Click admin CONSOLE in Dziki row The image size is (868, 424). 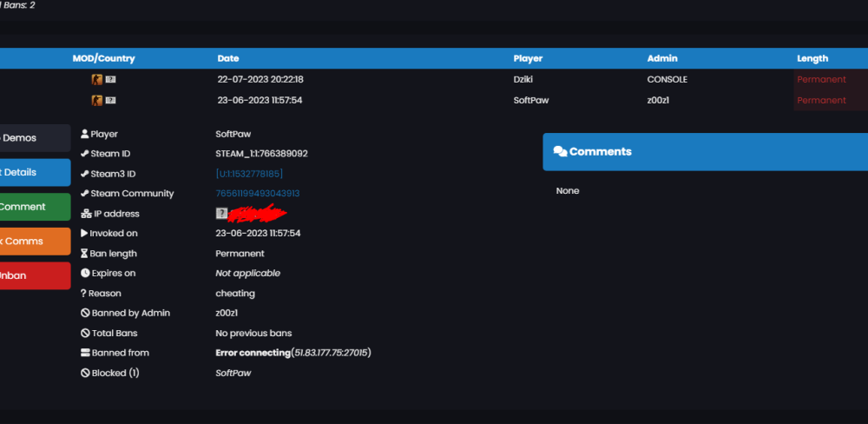tap(667, 79)
